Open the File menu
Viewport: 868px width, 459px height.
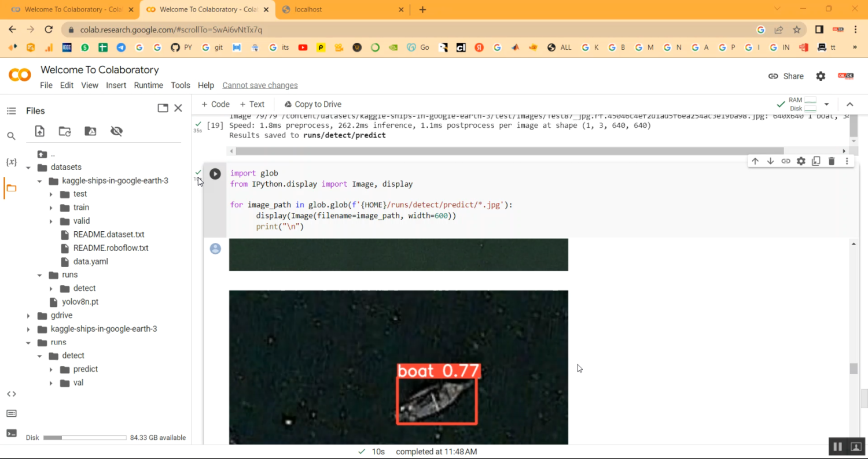46,85
